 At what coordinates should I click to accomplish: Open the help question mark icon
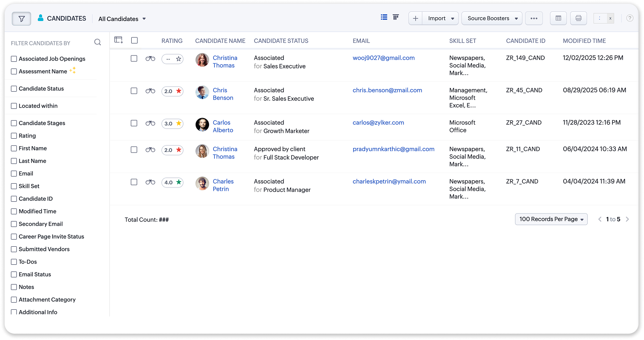pos(630,18)
